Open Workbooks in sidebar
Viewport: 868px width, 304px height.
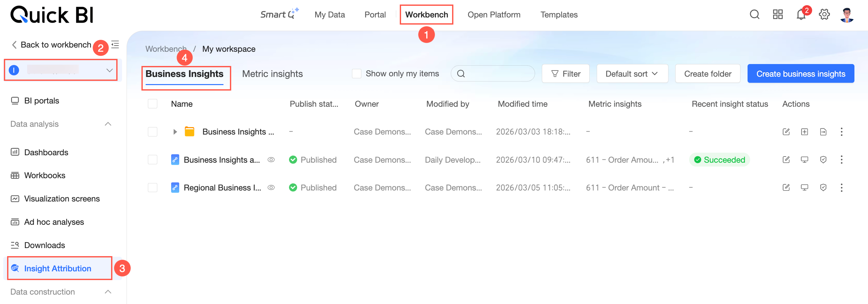[x=38, y=175]
